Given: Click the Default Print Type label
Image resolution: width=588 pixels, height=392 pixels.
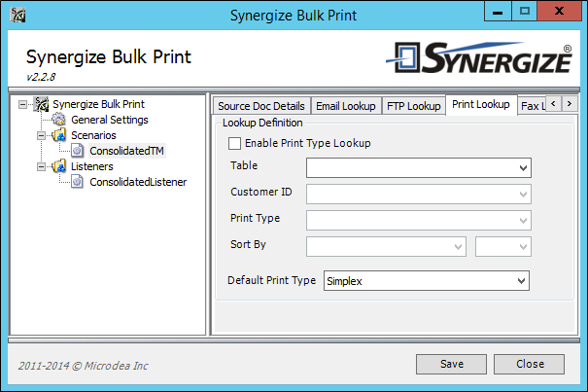Looking at the screenshot, I should 272,280.
